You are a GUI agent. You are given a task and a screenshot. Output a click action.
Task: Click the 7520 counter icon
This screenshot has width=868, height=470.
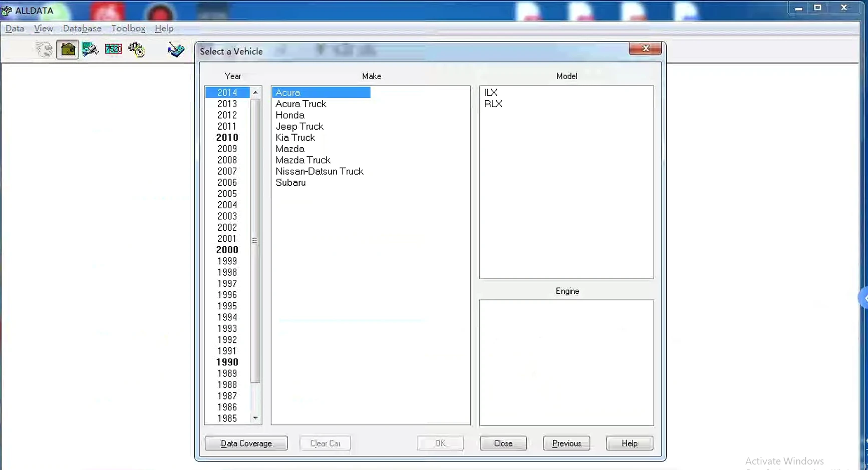(113, 49)
